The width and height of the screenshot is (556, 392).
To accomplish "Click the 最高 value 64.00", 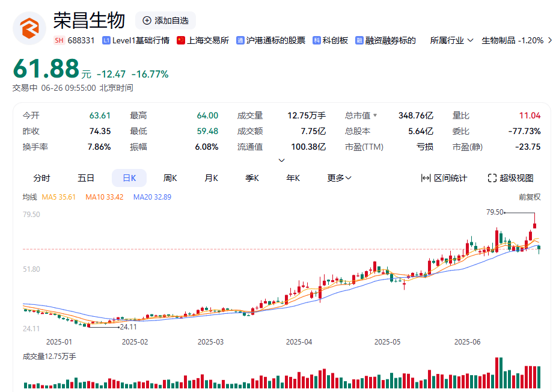I will pyautogui.click(x=207, y=115).
